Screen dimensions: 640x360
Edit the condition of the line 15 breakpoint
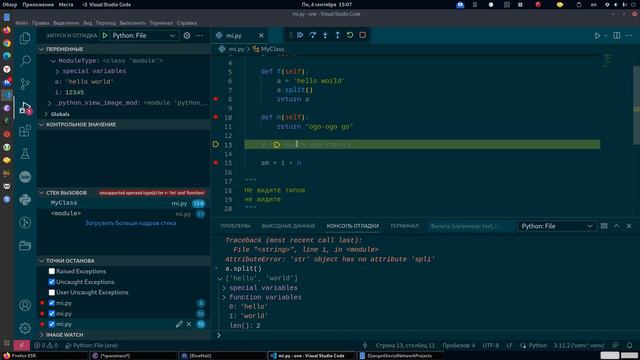coord(179,324)
